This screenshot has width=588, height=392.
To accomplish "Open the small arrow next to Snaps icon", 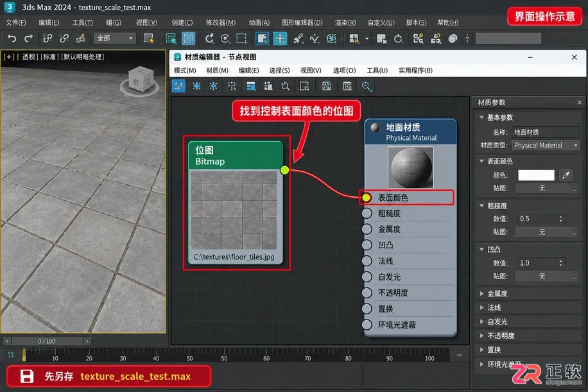I will pos(367,38).
